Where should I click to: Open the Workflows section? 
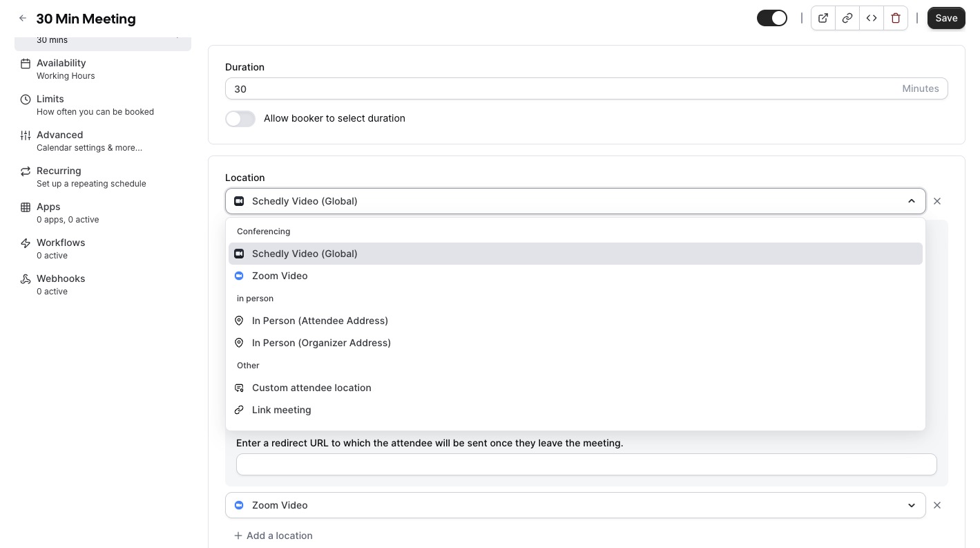(103, 249)
